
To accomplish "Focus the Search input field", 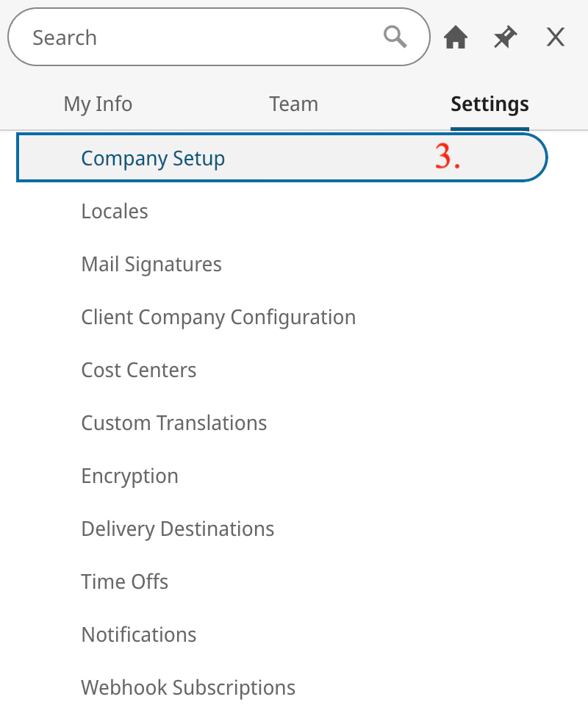I will [219, 37].
